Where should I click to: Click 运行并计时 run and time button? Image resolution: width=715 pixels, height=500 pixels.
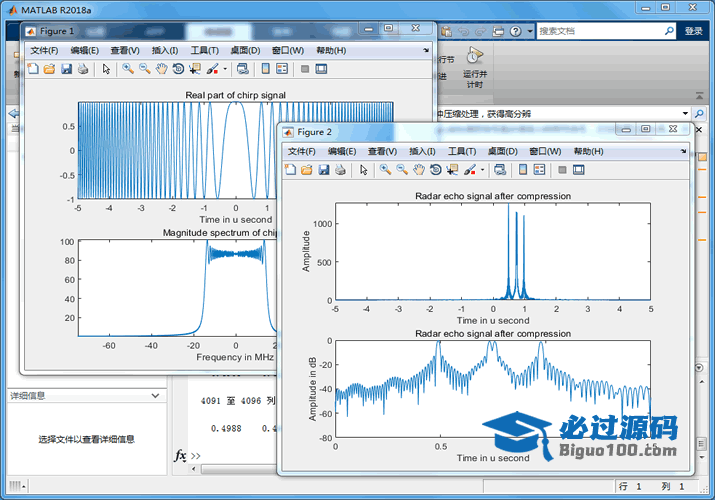click(x=475, y=67)
